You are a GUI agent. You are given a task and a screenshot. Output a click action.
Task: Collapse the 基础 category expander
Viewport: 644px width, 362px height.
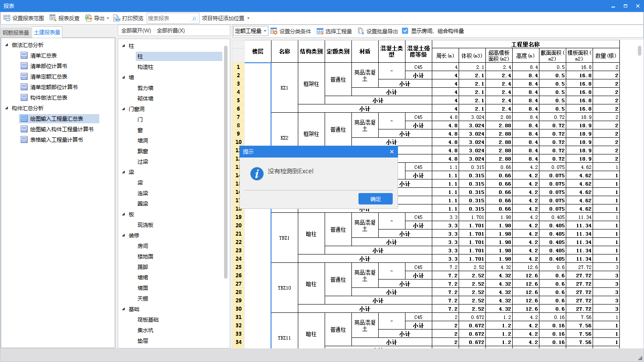coord(123,309)
